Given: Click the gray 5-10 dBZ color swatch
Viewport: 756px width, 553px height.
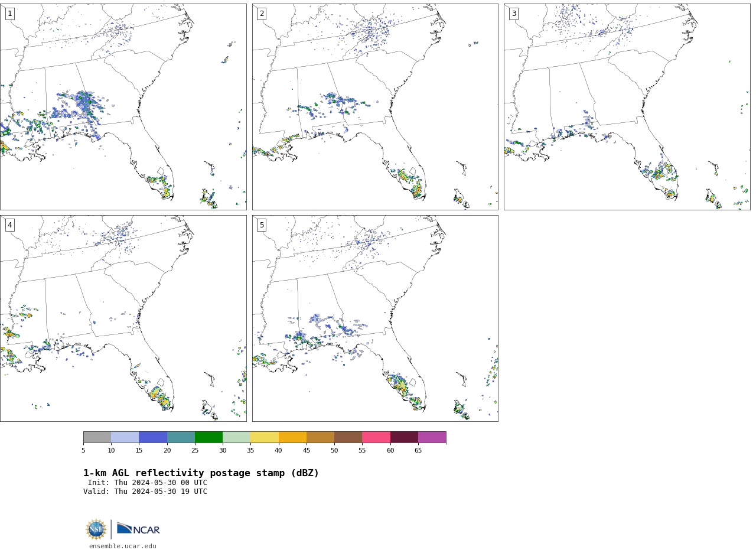Looking at the screenshot, I should (x=97, y=437).
